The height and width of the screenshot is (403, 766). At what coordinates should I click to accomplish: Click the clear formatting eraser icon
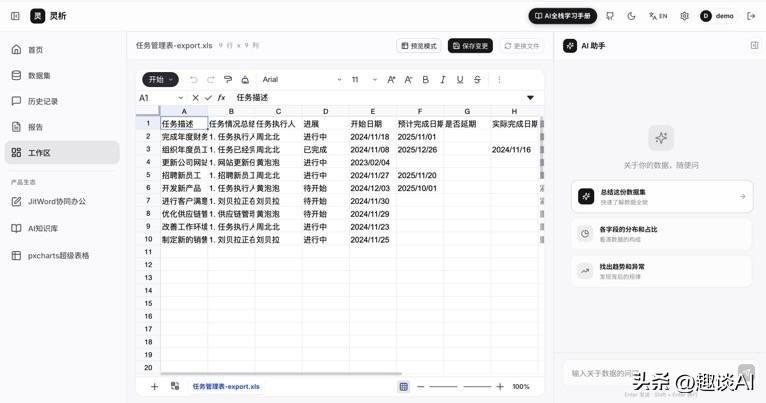click(x=245, y=80)
